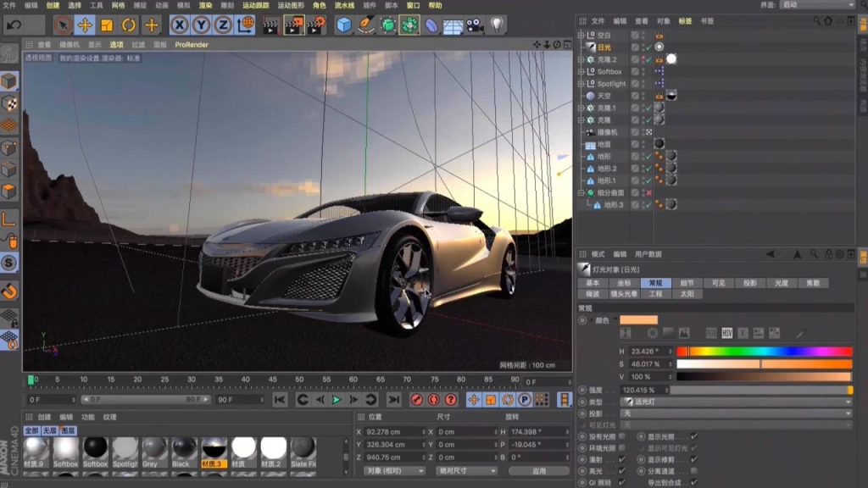868x488 pixels.
Task: Open Render Settings via its toolbar icon
Action: pos(316,27)
